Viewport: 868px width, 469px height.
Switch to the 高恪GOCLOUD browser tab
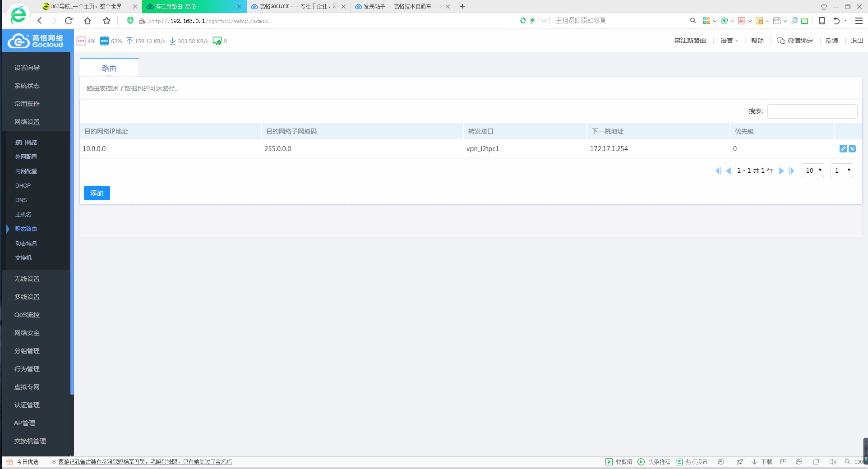[298, 6]
